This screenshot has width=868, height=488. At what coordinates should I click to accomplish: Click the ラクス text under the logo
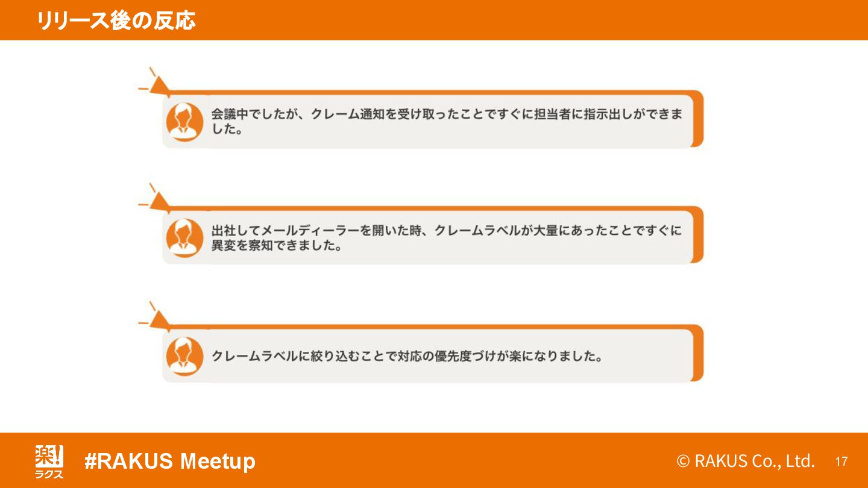[49, 474]
